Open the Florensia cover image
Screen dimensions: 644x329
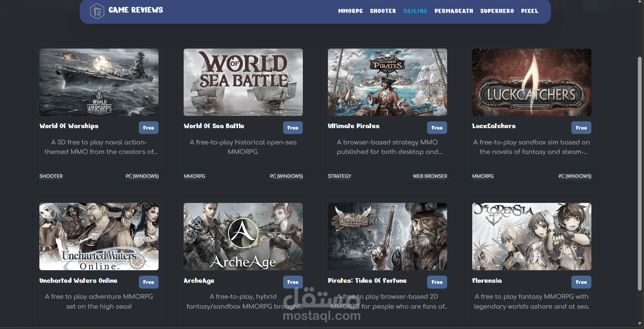[532, 237]
